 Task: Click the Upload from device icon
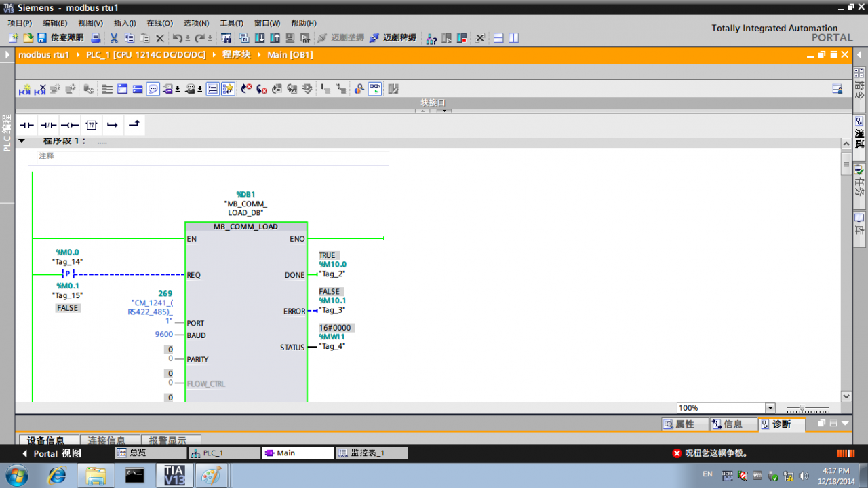tap(275, 38)
